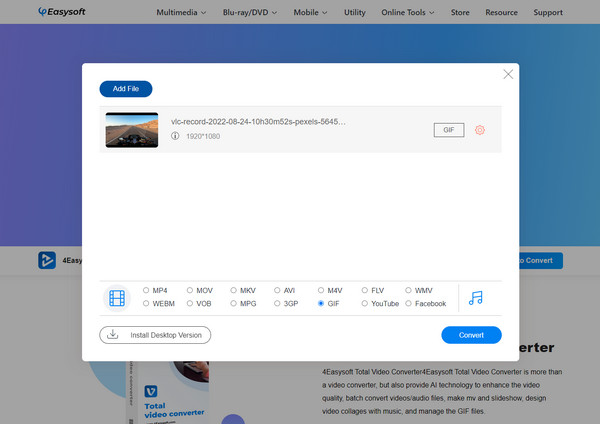Click the 4Easysoft product play icon
The height and width of the screenshot is (424, 600).
[x=47, y=260]
